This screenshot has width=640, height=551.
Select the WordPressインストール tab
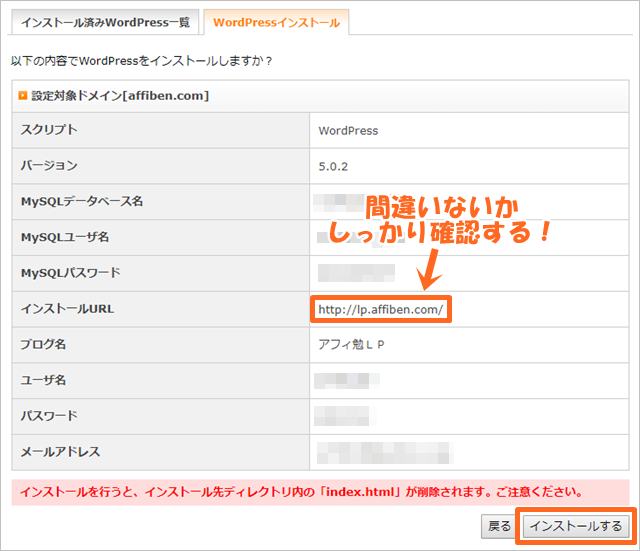click(x=275, y=22)
